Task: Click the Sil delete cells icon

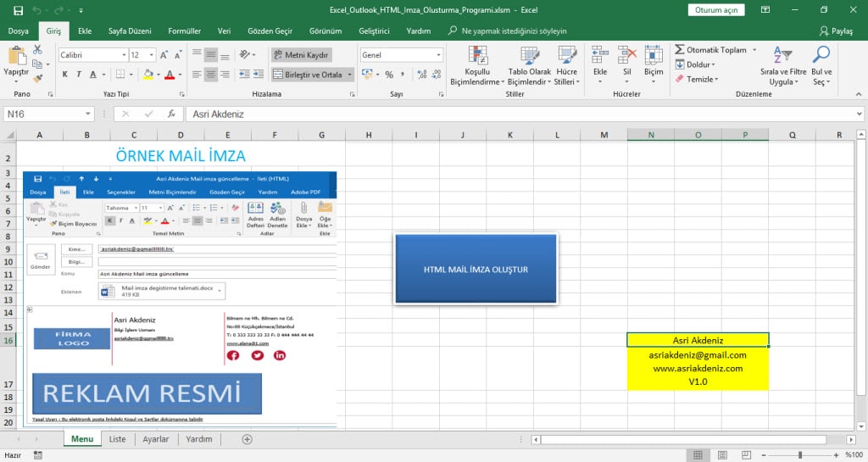Action: [x=626, y=56]
